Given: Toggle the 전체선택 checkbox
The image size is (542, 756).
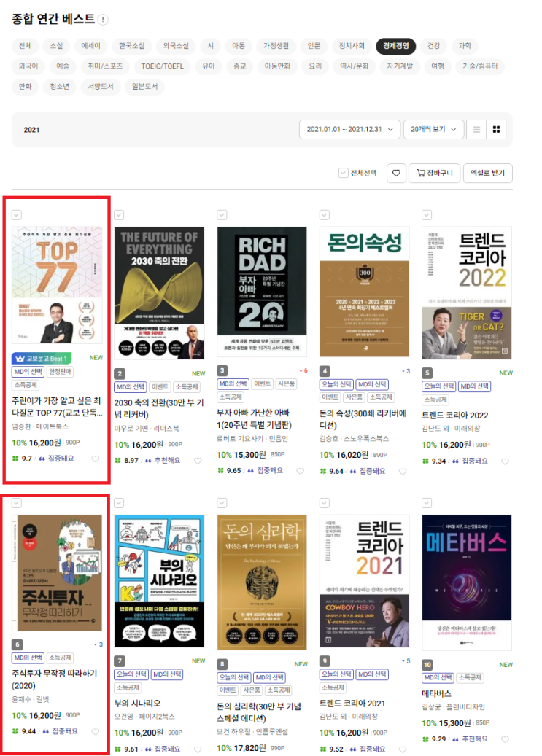Looking at the screenshot, I should (x=343, y=173).
